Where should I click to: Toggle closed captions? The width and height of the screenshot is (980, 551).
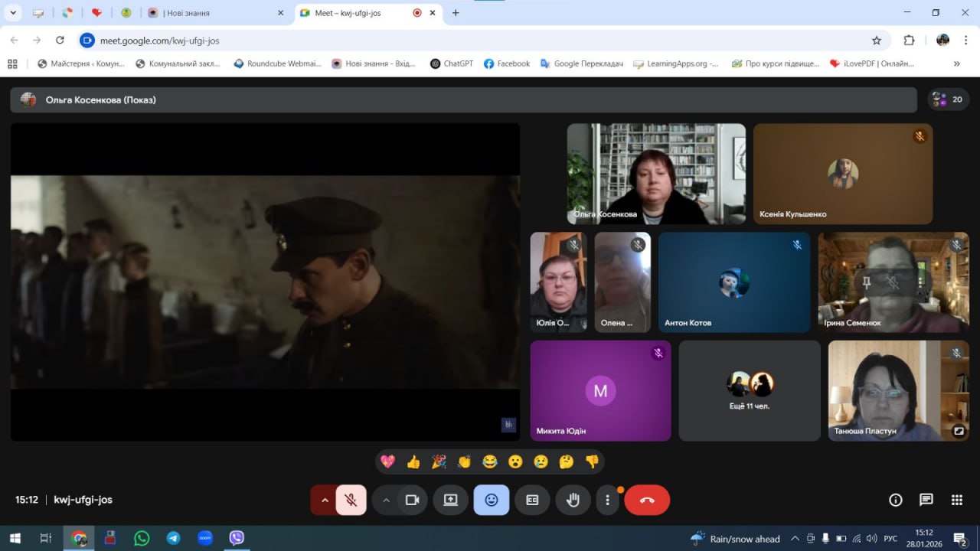[532, 500]
